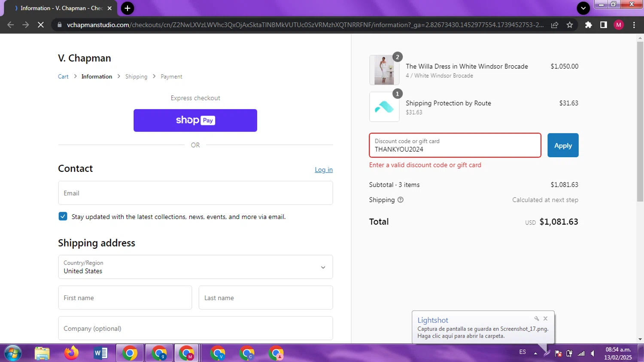This screenshot has width=644, height=362.
Task: Open a new browser tab
Action: (128, 8)
